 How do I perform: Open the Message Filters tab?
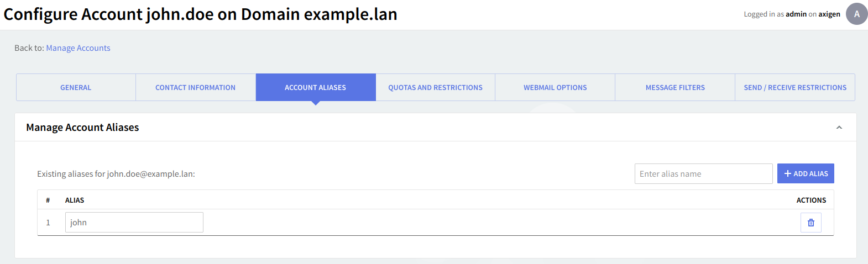(675, 87)
